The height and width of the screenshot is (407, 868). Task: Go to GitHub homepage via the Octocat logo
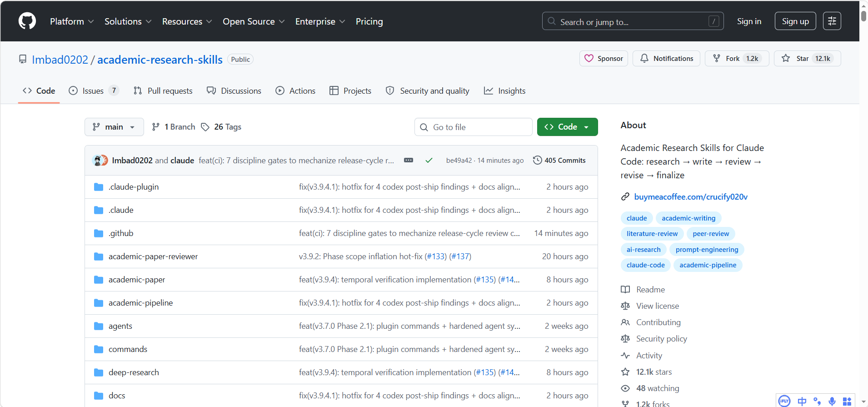click(27, 21)
